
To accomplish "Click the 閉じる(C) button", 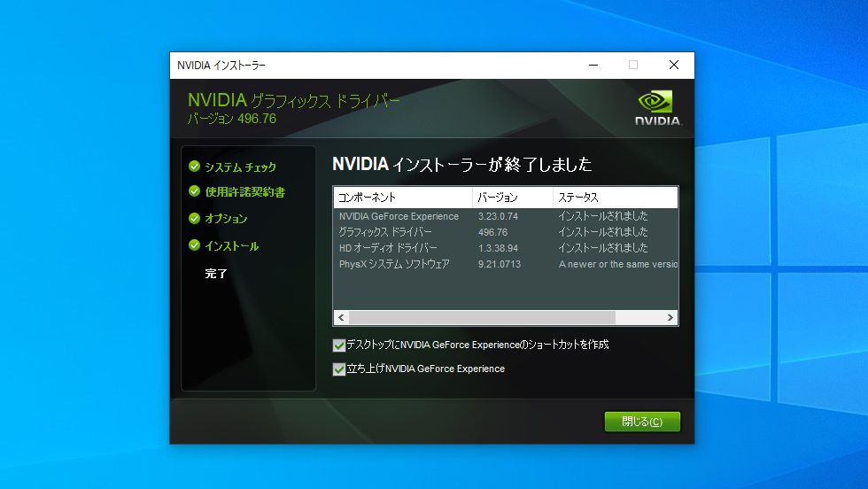I will click(x=642, y=422).
